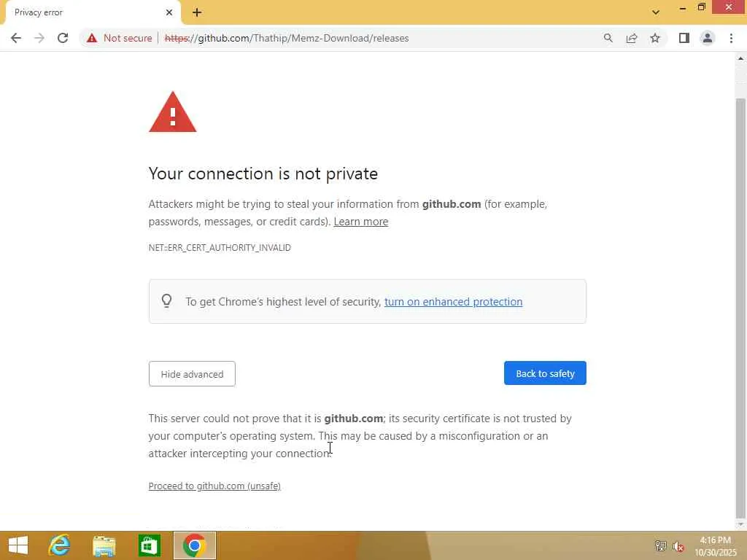747x560 pixels.
Task: Select the Privacy error tab
Action: [x=80, y=12]
